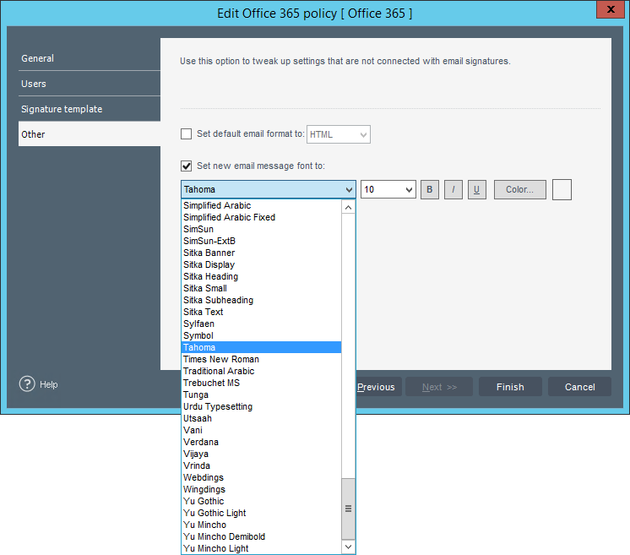Select Sitka Banner font
630x555 pixels.
click(x=261, y=253)
